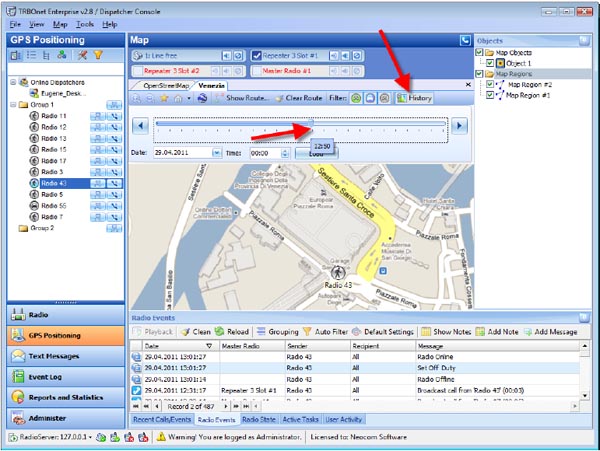600x451 pixels.
Task: Click the filter funnel icon in GPS Positioning toolbar
Action: (98, 55)
